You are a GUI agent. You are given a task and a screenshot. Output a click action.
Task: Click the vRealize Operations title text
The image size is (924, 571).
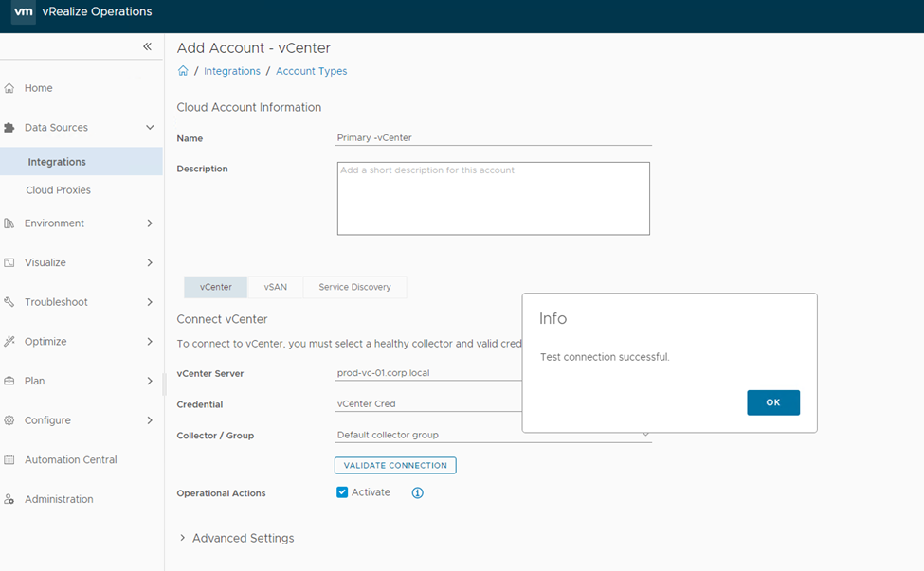pos(98,11)
